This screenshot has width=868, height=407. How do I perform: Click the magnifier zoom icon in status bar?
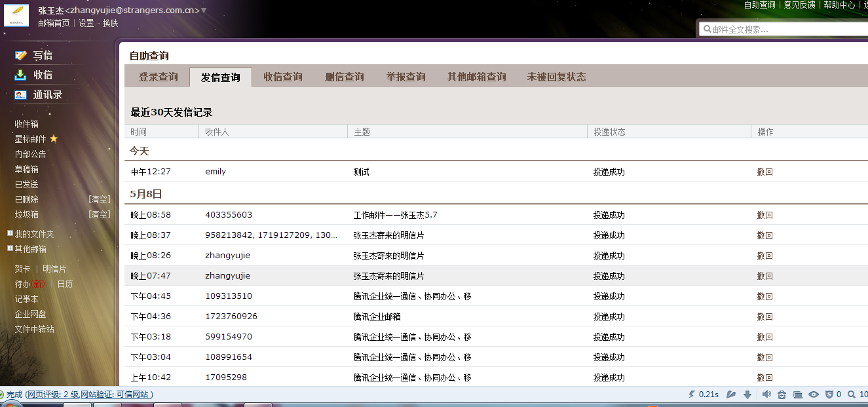point(851,395)
